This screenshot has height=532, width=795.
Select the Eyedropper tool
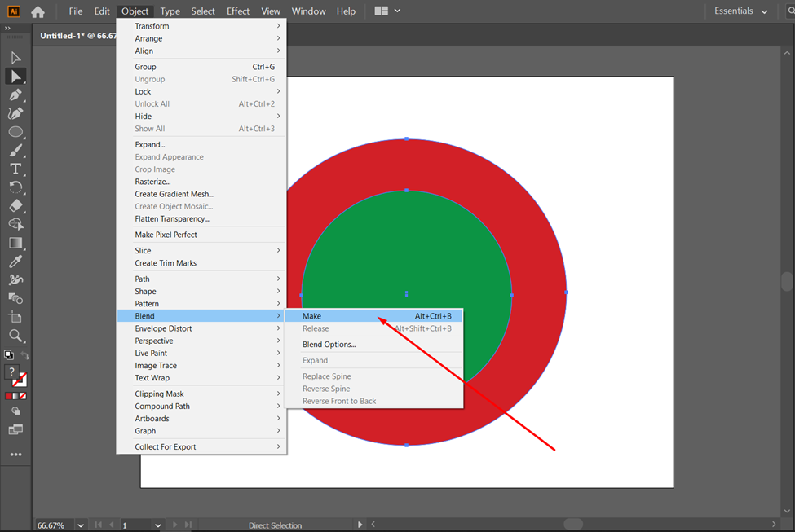[15, 262]
